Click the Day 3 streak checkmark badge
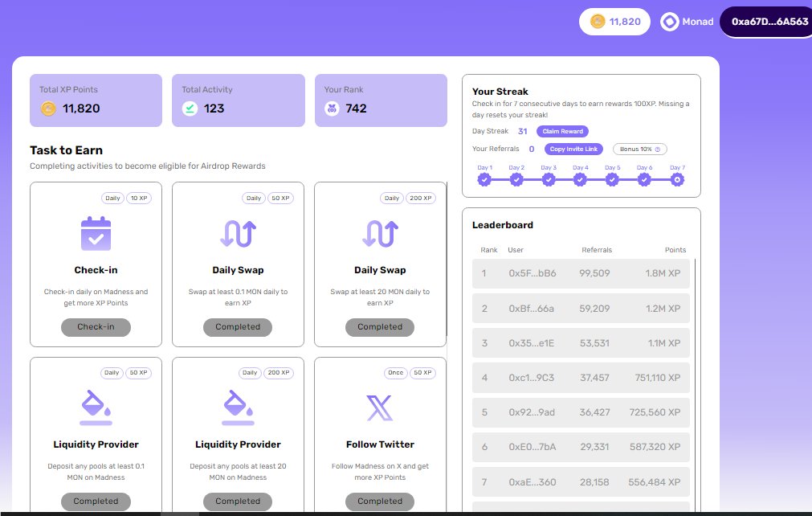Viewport: 812px width, 516px height. pyautogui.click(x=549, y=180)
